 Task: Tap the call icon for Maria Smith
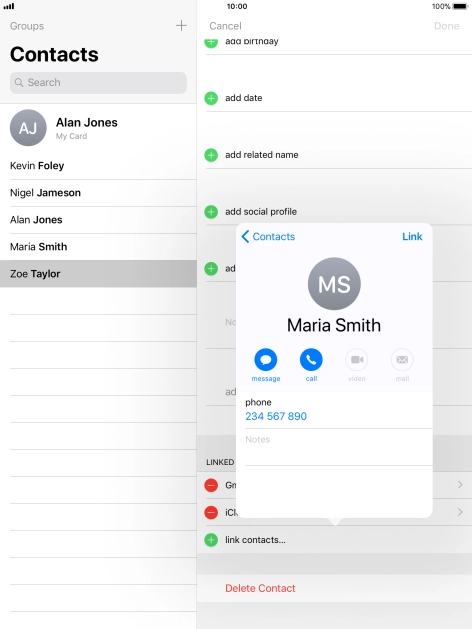coord(311,360)
